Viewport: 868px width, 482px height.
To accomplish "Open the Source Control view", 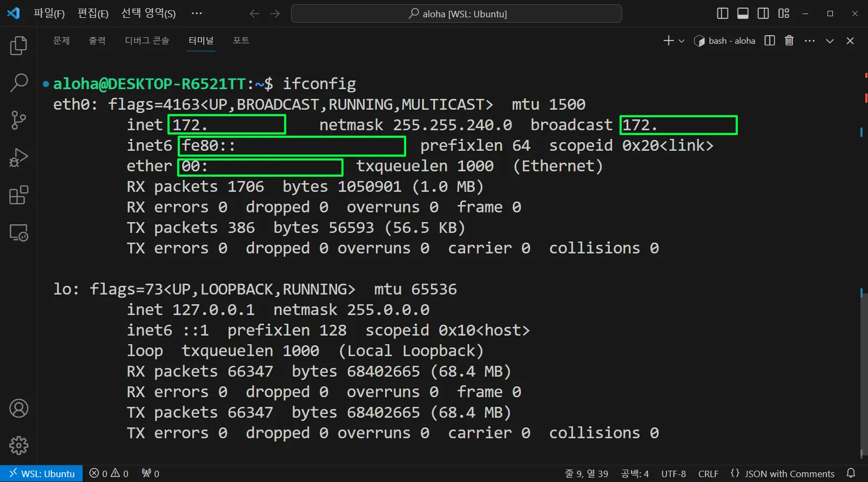I will 18,120.
